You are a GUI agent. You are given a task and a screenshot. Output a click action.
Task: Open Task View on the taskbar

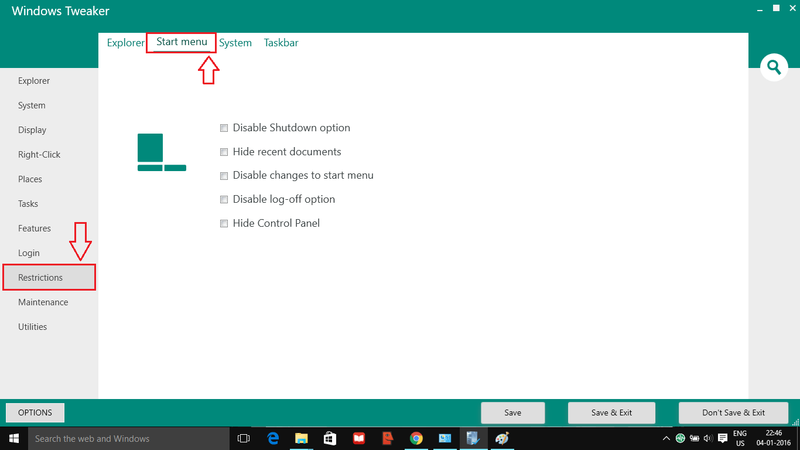coord(243,438)
